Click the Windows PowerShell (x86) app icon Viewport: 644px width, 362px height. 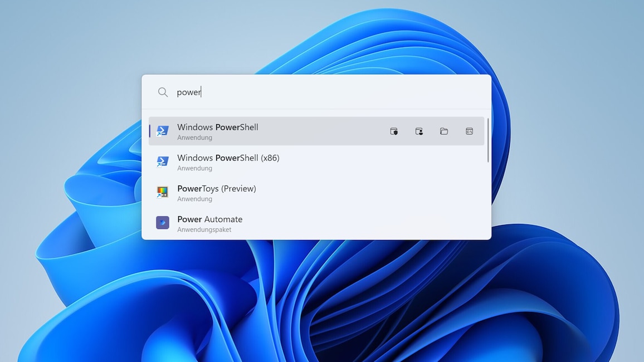[163, 162]
